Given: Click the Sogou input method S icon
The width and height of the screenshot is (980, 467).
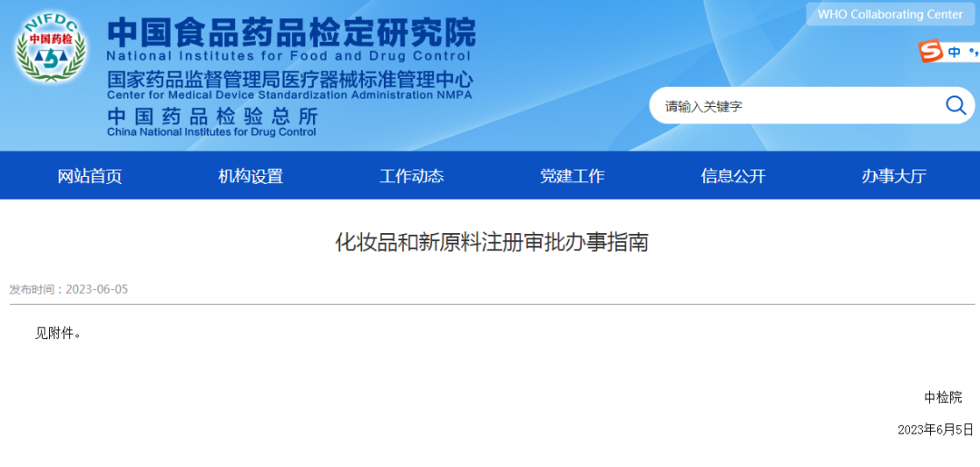Looking at the screenshot, I should point(930,52).
